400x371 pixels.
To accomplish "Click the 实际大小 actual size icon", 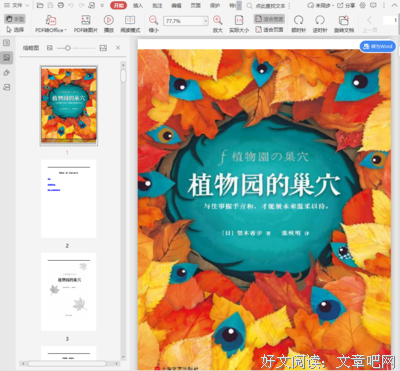I will (x=239, y=20).
